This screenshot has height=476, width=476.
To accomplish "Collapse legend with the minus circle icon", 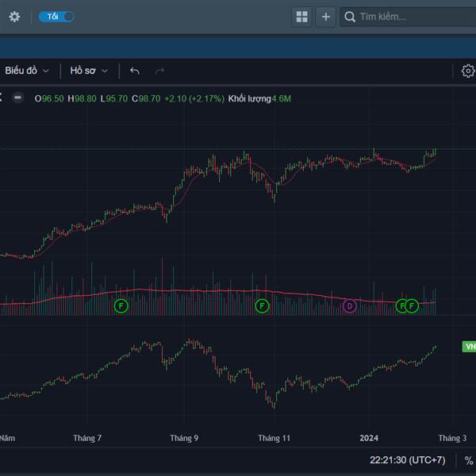I will [x=18, y=98].
